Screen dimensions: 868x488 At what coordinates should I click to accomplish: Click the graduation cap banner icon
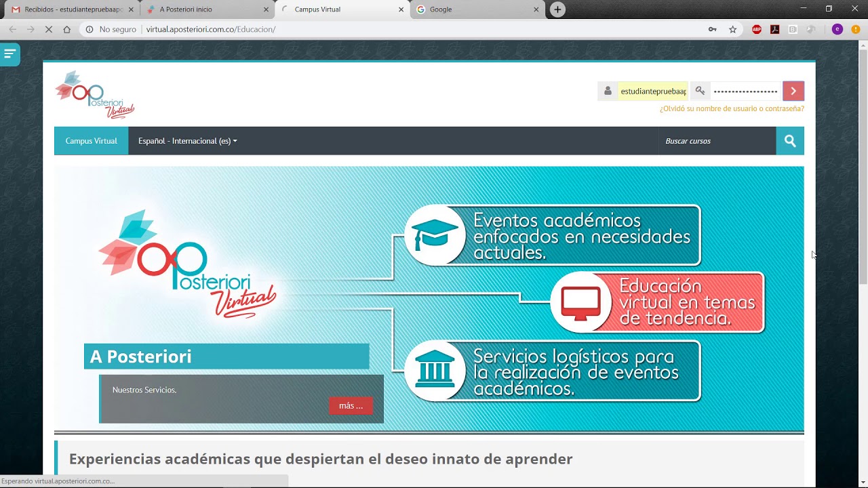[x=435, y=235]
